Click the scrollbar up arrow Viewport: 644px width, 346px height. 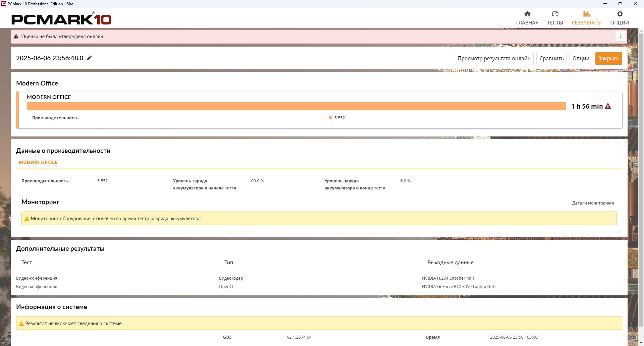(641, 31)
